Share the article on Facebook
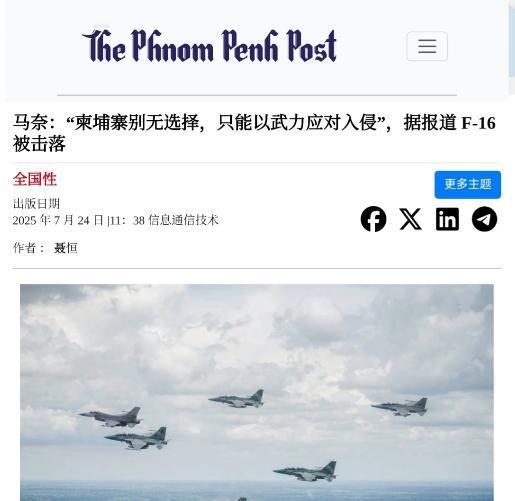 (x=373, y=219)
